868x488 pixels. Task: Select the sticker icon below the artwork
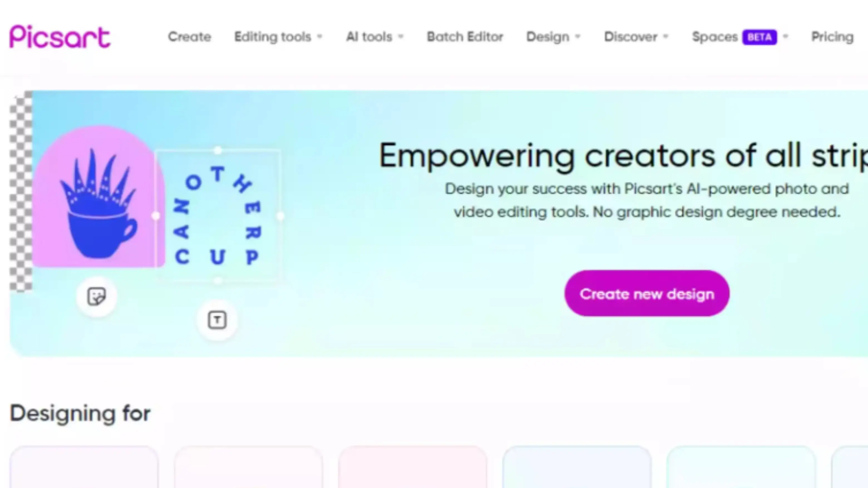tap(97, 296)
